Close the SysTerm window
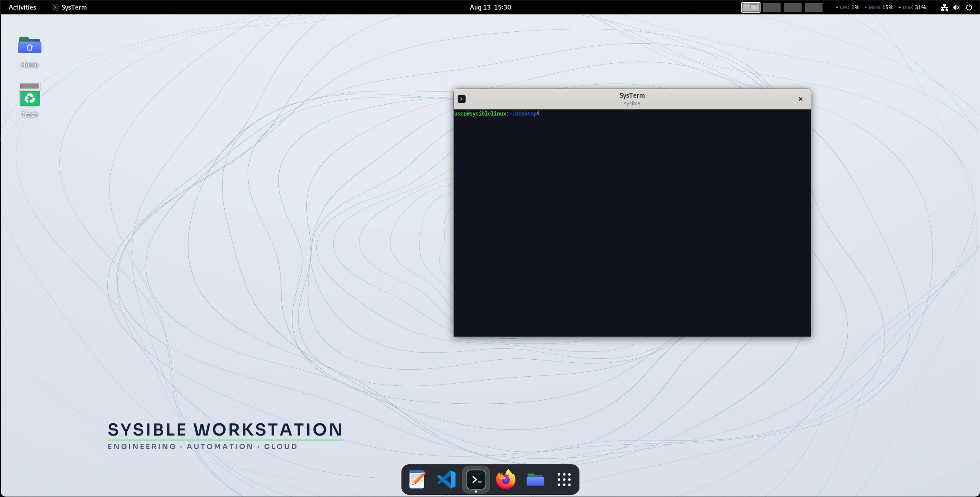The image size is (980, 497). (x=801, y=99)
